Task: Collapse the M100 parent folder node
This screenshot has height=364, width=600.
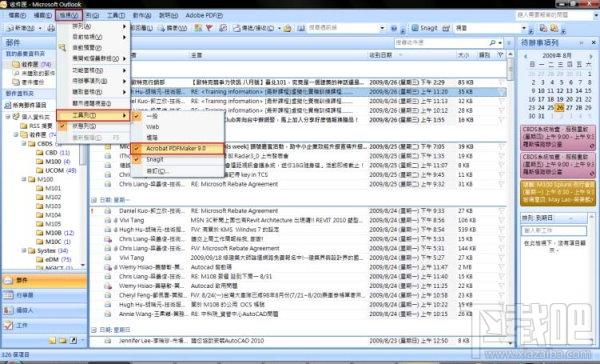Action: point(24,179)
